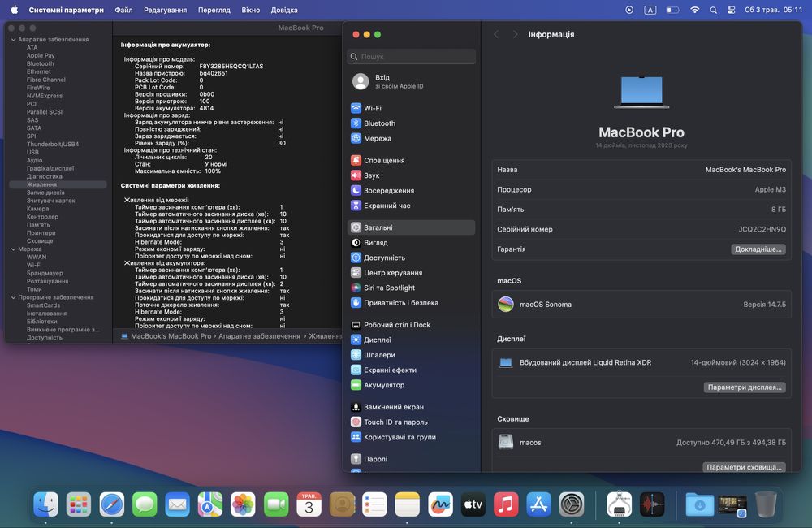812x528 pixels.
Task: Launch Safari from the Dock
Action: 111,504
